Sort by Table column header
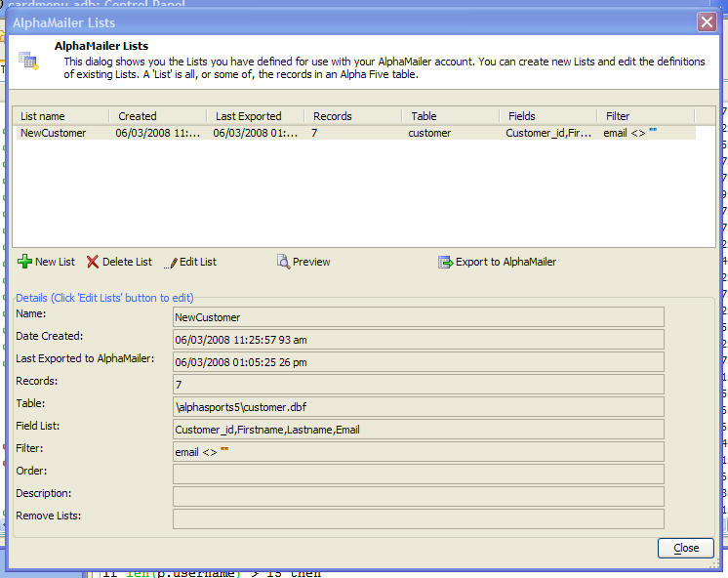Screen dimensions: 728x578 (450, 115)
